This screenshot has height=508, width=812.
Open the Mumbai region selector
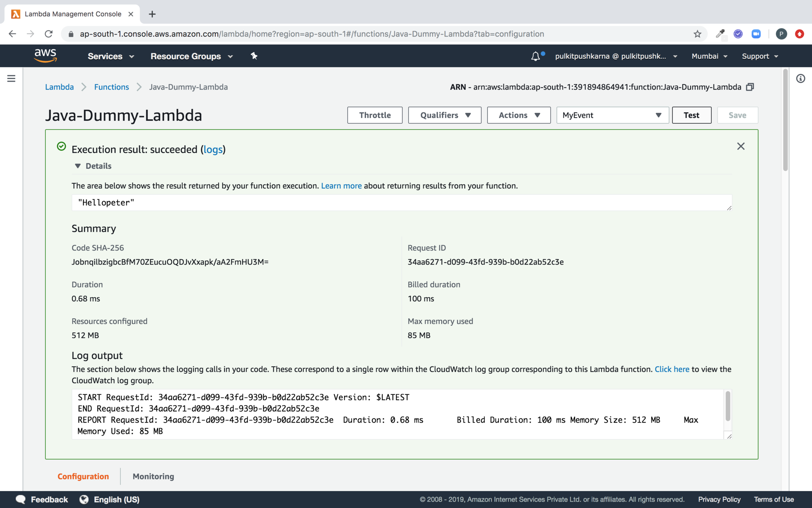[709, 56]
